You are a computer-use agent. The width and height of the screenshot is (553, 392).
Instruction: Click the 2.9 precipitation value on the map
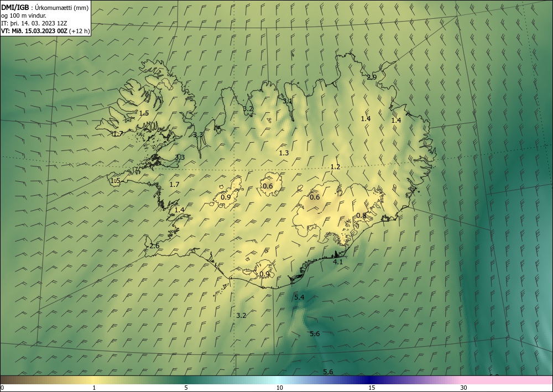pos(372,77)
